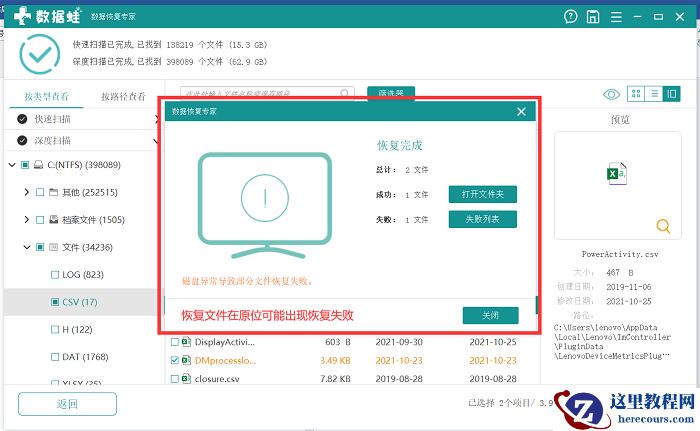Click the 返回 button
Viewport: 700px width, 431px height.
point(67,404)
